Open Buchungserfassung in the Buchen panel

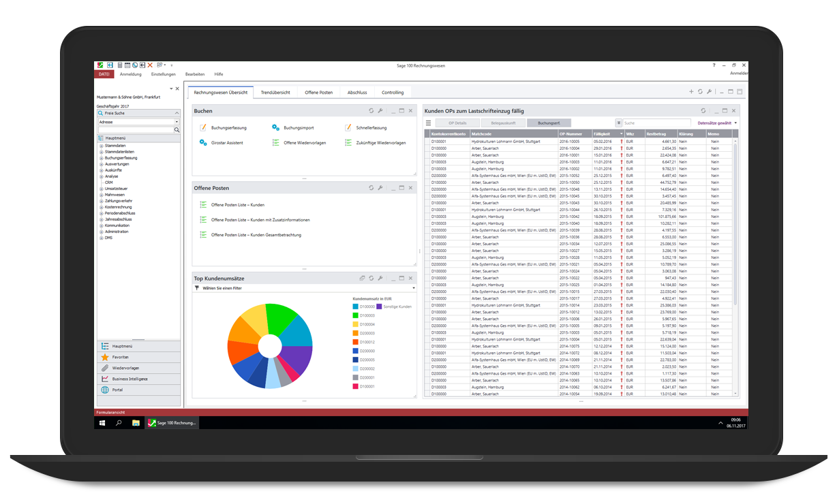click(x=228, y=128)
